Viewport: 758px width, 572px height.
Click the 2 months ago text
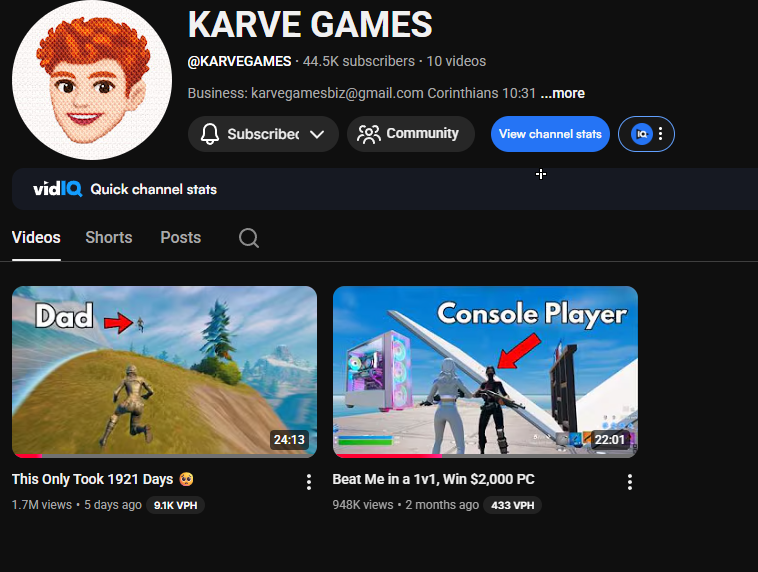pyautogui.click(x=442, y=505)
